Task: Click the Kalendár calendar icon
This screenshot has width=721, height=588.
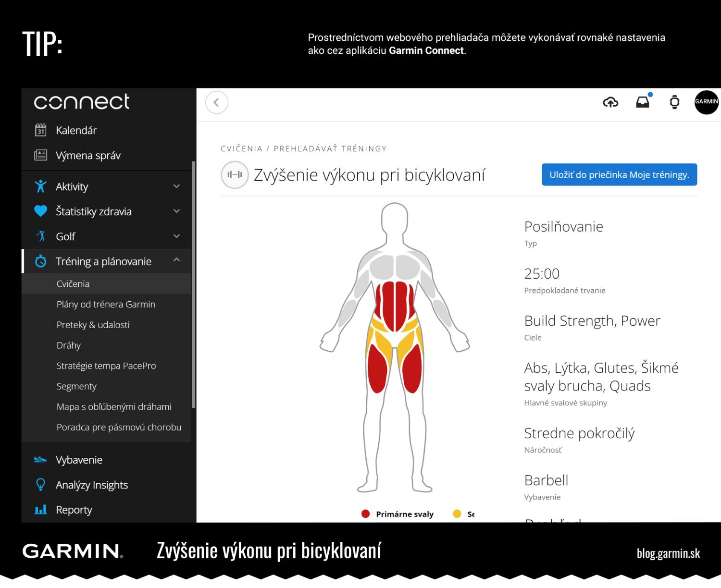Action: tap(41, 130)
